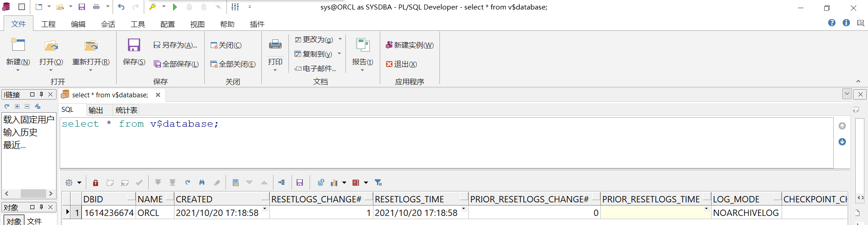This screenshot has width=868, height=225.
Task: Click the blue info icon at top right
Action: [x=846, y=23]
